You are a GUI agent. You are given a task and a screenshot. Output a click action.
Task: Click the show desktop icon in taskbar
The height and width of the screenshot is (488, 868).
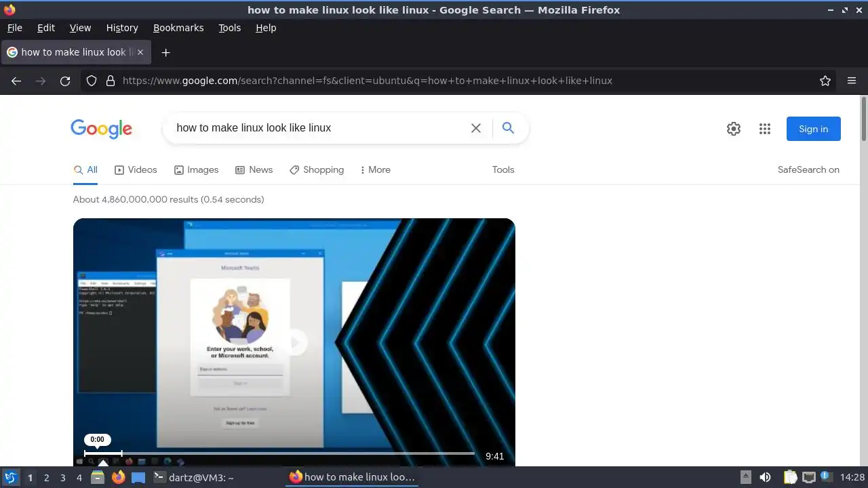pos(138,477)
